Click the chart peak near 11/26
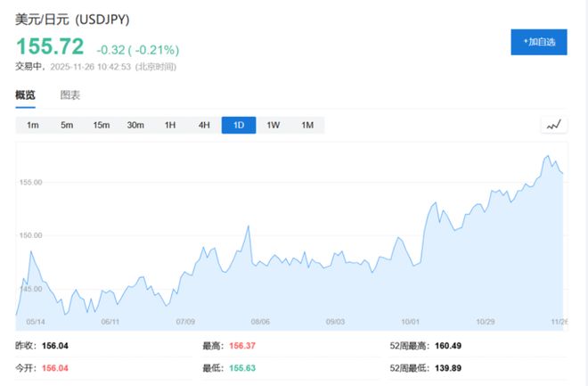Image resolution: width=588 pixels, height=386 pixels. click(547, 156)
